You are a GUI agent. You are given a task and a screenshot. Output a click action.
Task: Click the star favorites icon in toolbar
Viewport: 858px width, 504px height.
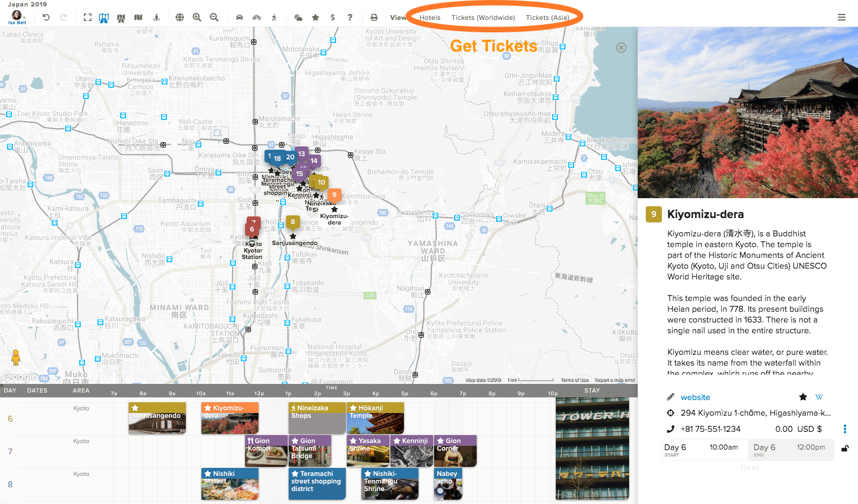(x=316, y=17)
